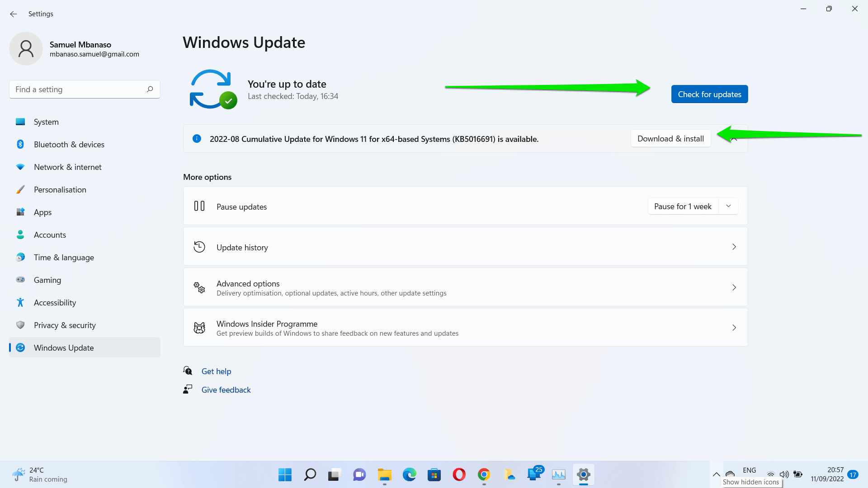Click the Samuel Mbanaso profile avatar
This screenshot has height=488, width=868.
(26, 48)
